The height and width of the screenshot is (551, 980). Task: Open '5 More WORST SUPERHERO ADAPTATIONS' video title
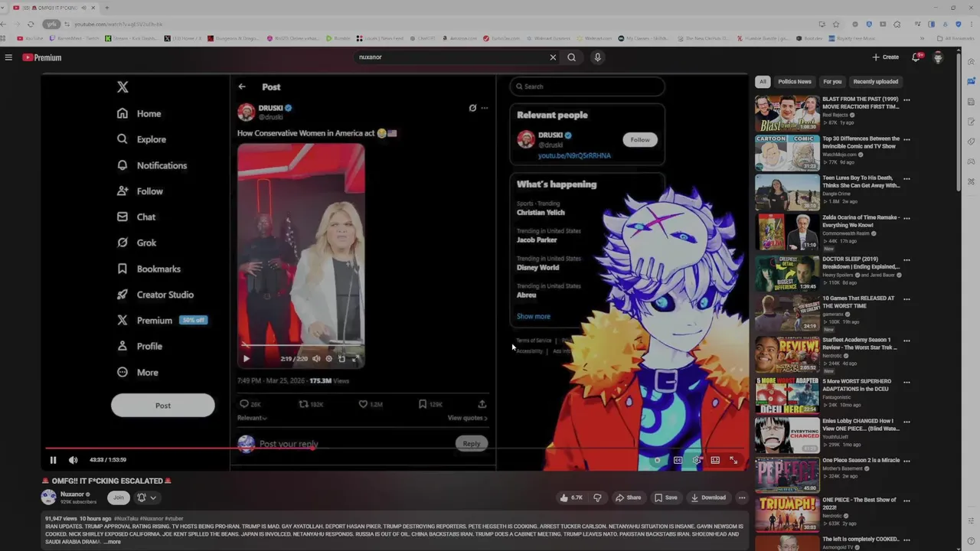coord(857,385)
